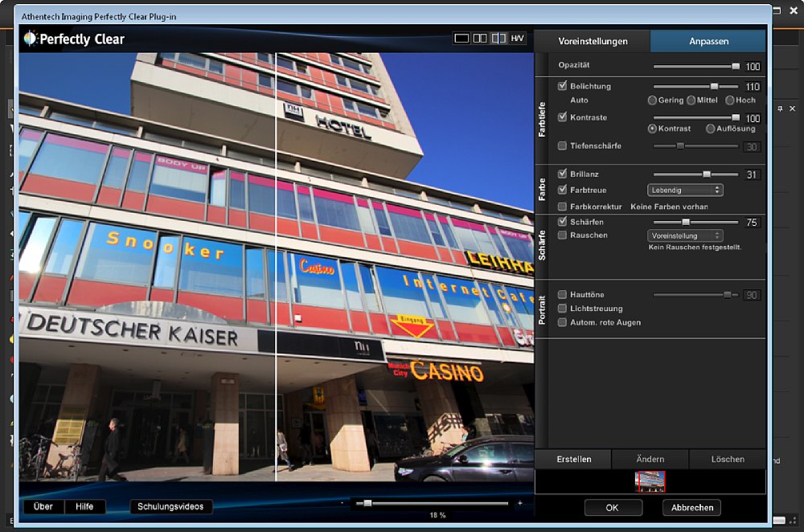
Task: Toggle H/V split orientation
Action: pos(517,39)
